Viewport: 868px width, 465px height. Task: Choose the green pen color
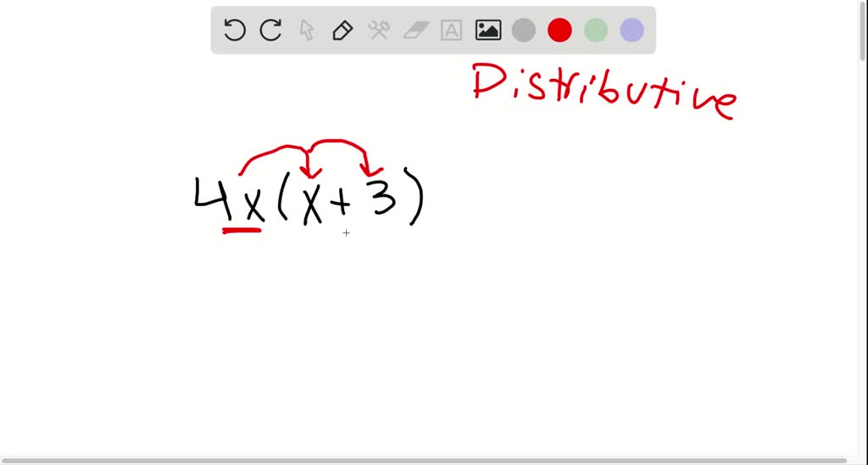(x=596, y=30)
